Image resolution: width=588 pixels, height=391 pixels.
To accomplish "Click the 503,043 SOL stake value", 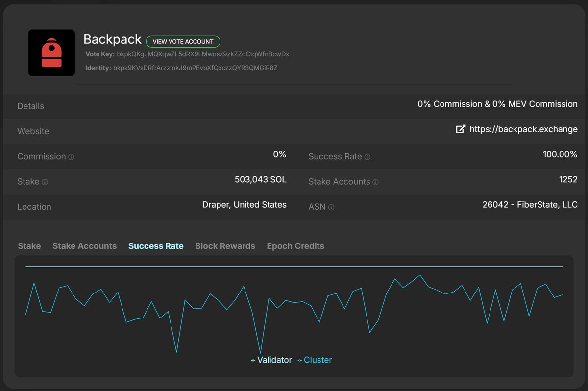I will point(261,179).
